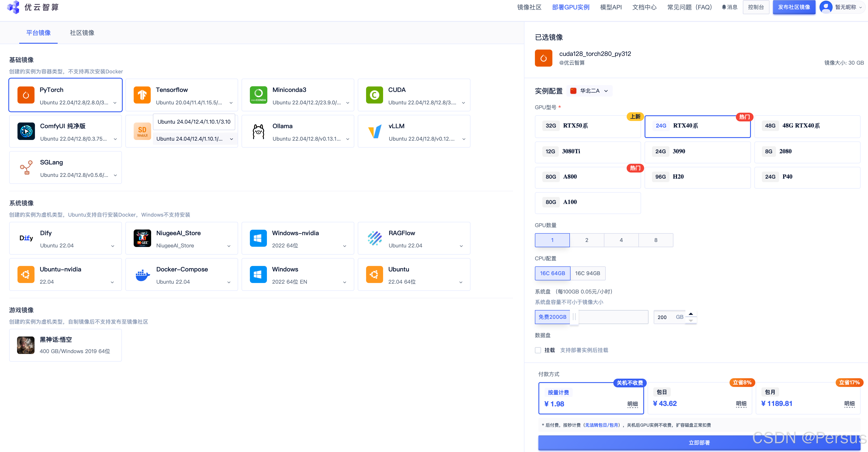The image size is (868, 452).
Task: Open the Dify Ubuntu 22.04 dropdown
Action: [x=112, y=246]
